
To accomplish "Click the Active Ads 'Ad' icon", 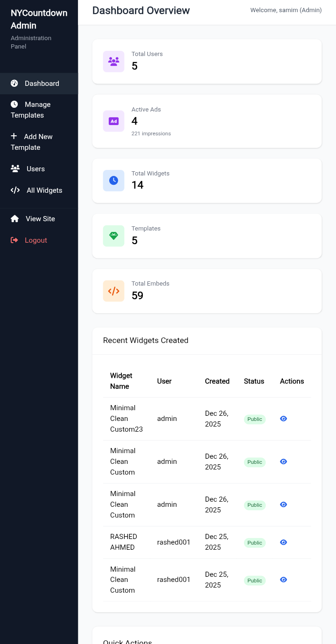I will tap(113, 121).
